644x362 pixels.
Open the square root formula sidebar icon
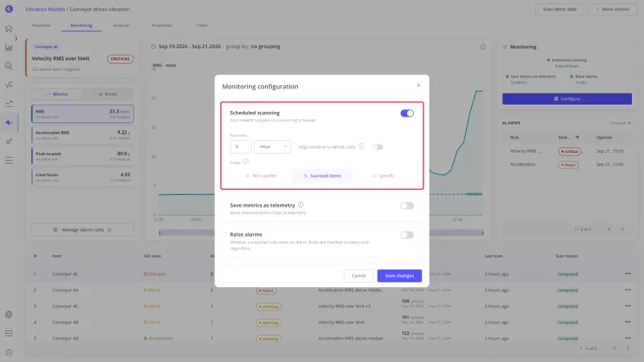coord(9,84)
